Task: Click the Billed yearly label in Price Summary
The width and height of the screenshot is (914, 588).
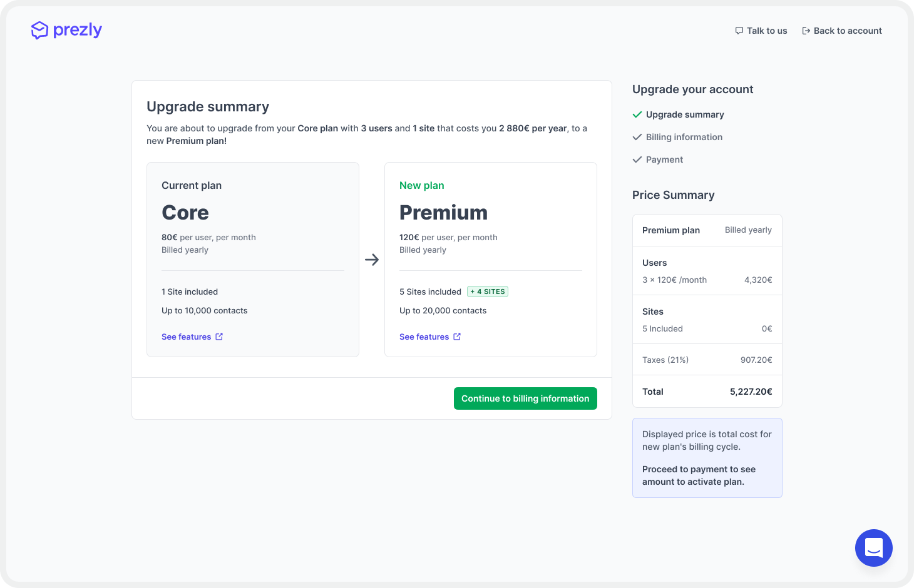Action: tap(748, 230)
